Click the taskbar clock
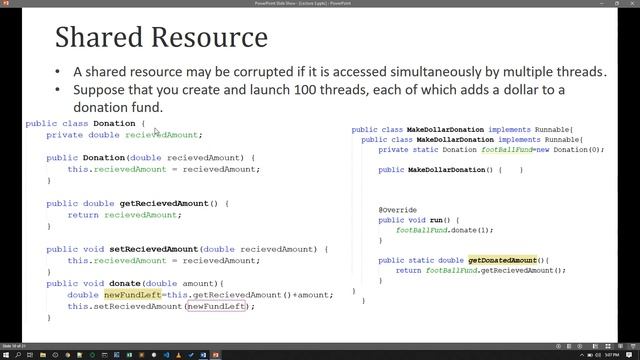640x360 pixels. coord(612,355)
